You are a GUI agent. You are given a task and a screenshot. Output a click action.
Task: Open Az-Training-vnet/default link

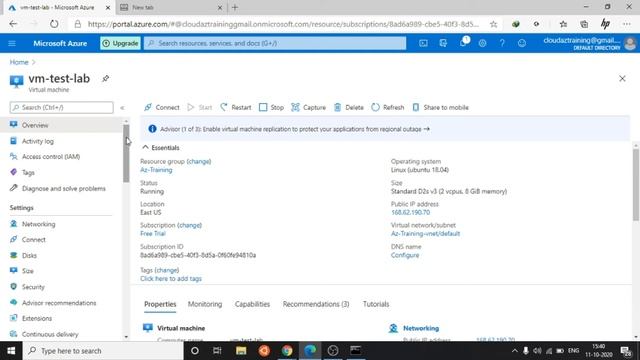click(x=425, y=234)
